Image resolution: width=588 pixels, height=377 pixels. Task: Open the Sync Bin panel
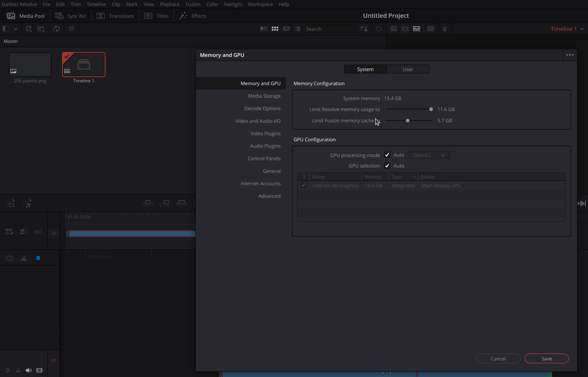coord(71,16)
